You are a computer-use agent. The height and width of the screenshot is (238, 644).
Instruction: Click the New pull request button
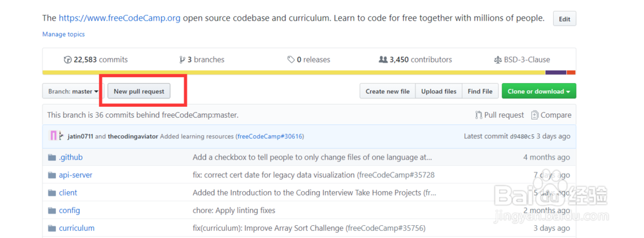(139, 91)
